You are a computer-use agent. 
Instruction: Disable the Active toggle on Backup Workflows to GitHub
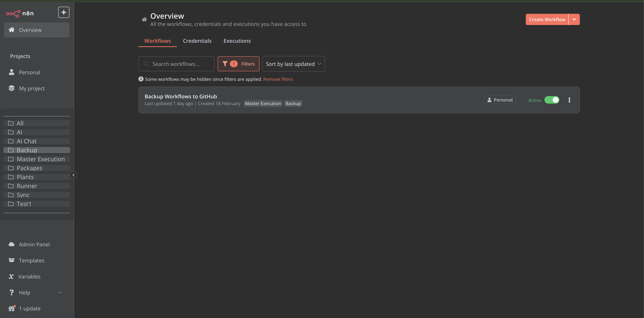552,100
